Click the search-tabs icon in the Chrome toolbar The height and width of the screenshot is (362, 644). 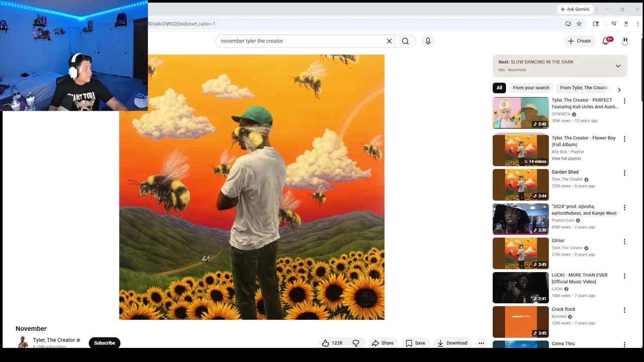pyautogui.click(x=596, y=24)
